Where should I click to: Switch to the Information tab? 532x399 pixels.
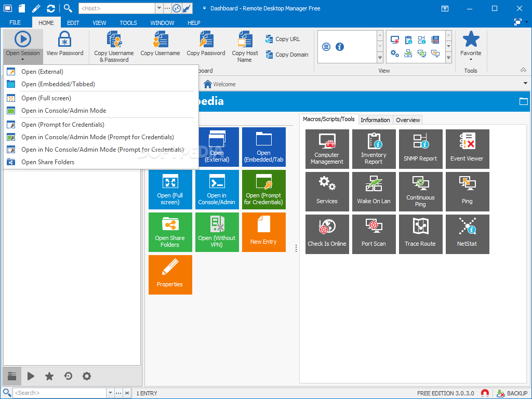[x=375, y=120]
